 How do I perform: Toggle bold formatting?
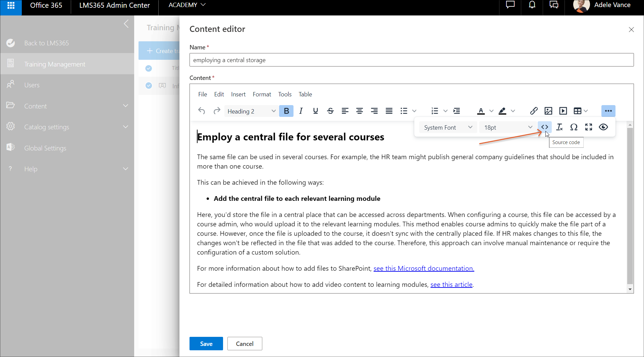(x=286, y=111)
